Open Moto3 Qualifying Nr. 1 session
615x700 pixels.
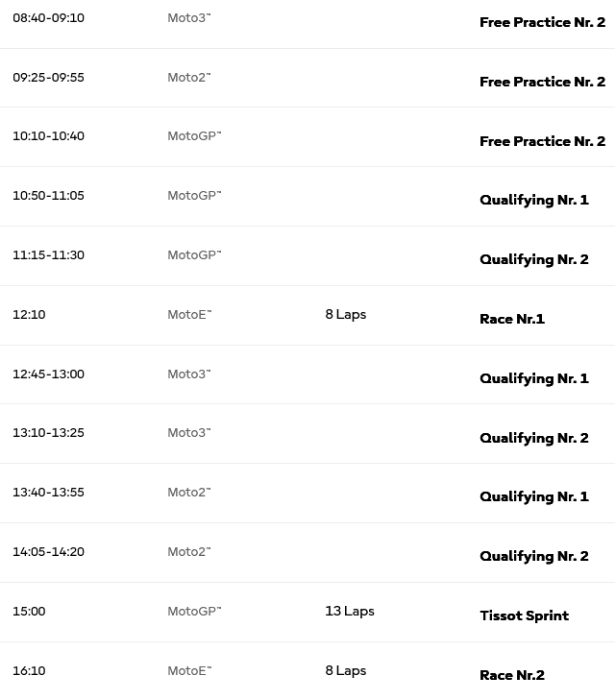(x=534, y=378)
